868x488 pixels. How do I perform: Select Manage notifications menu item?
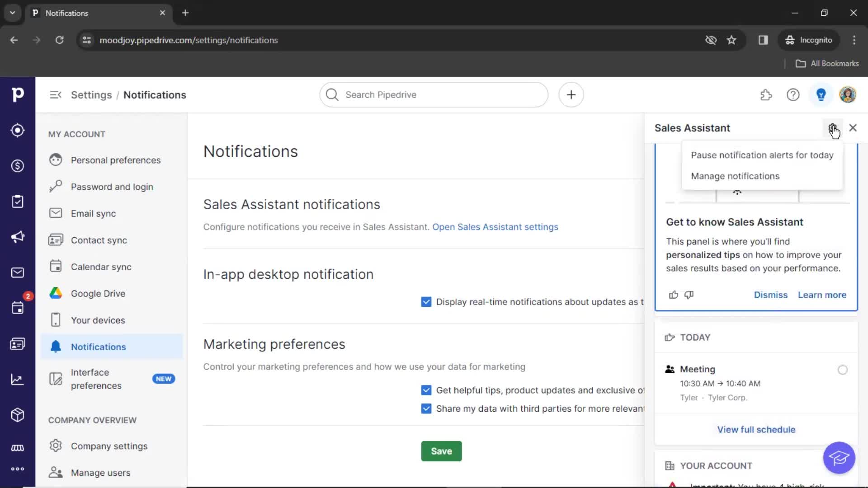click(x=736, y=176)
